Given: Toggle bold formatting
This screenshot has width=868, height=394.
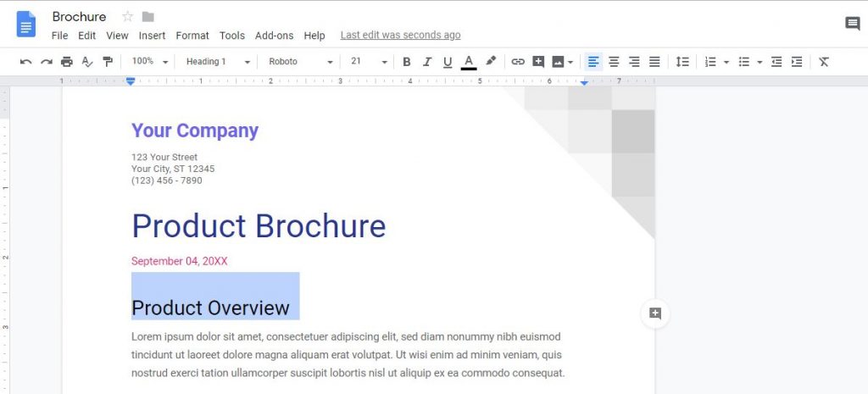Looking at the screenshot, I should click(406, 62).
